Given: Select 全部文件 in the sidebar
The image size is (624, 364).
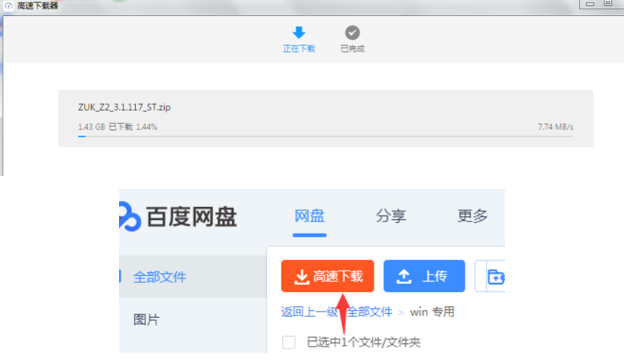Looking at the screenshot, I should tap(193, 277).
